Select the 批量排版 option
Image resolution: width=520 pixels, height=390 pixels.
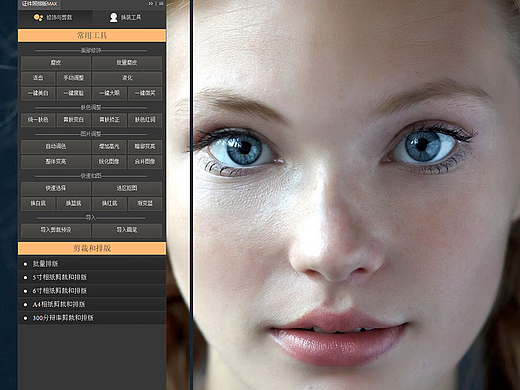pos(92,264)
